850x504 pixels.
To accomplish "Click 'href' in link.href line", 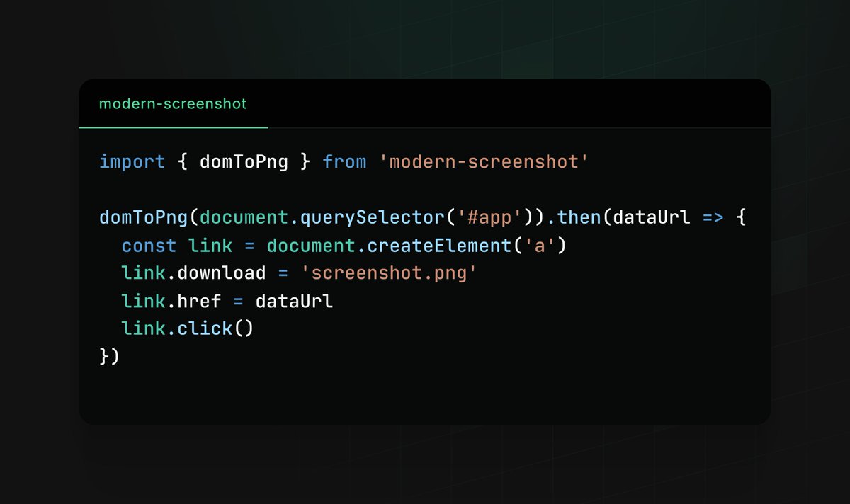I will 200,301.
